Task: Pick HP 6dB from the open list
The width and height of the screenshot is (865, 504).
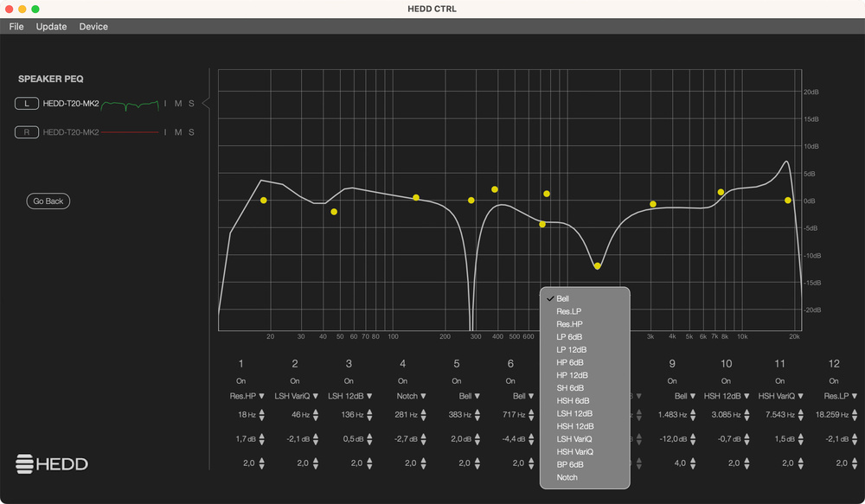Action: pyautogui.click(x=585, y=362)
